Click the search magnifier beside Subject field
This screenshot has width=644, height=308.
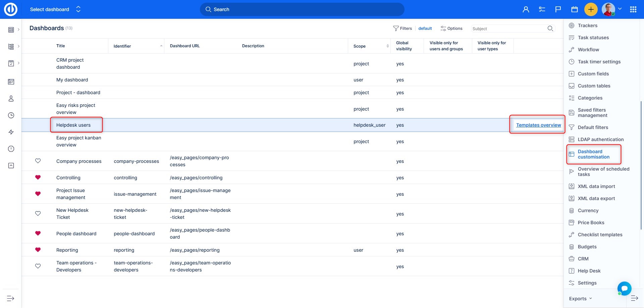[550, 28]
